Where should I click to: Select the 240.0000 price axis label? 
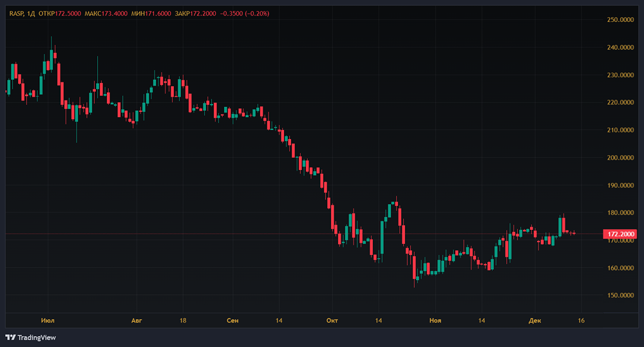620,47
